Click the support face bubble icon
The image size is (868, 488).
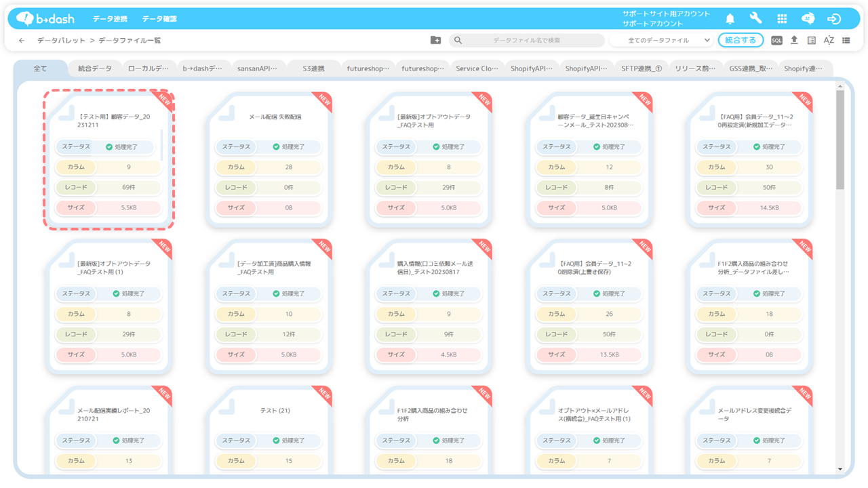pos(808,19)
